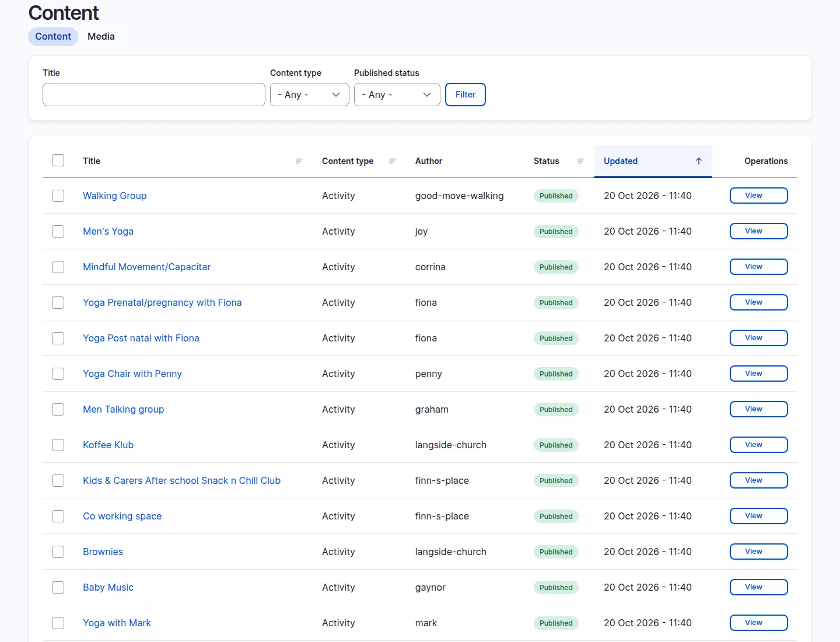
Task: Select the Koffee Klub row checkbox
Action: [x=58, y=445]
